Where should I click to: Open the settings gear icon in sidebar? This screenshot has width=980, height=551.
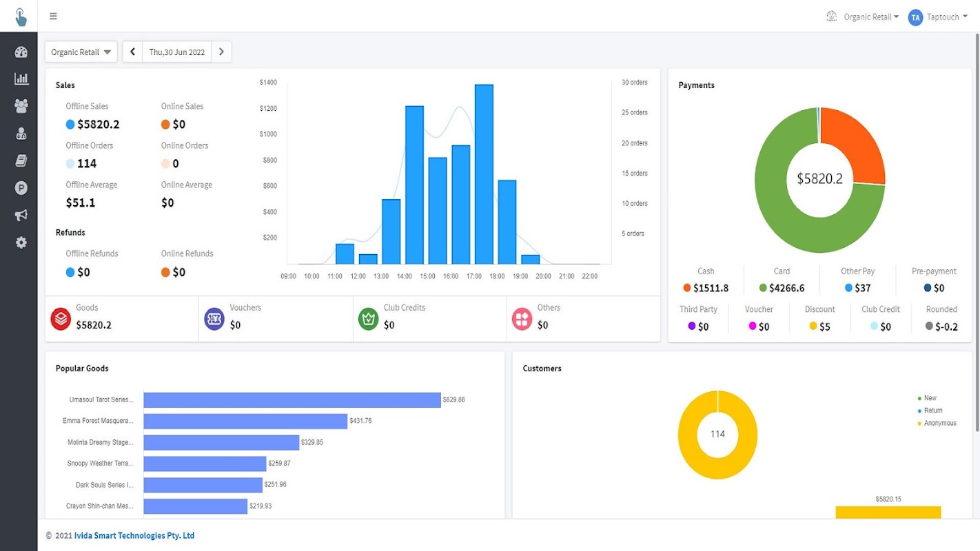pos(21,242)
